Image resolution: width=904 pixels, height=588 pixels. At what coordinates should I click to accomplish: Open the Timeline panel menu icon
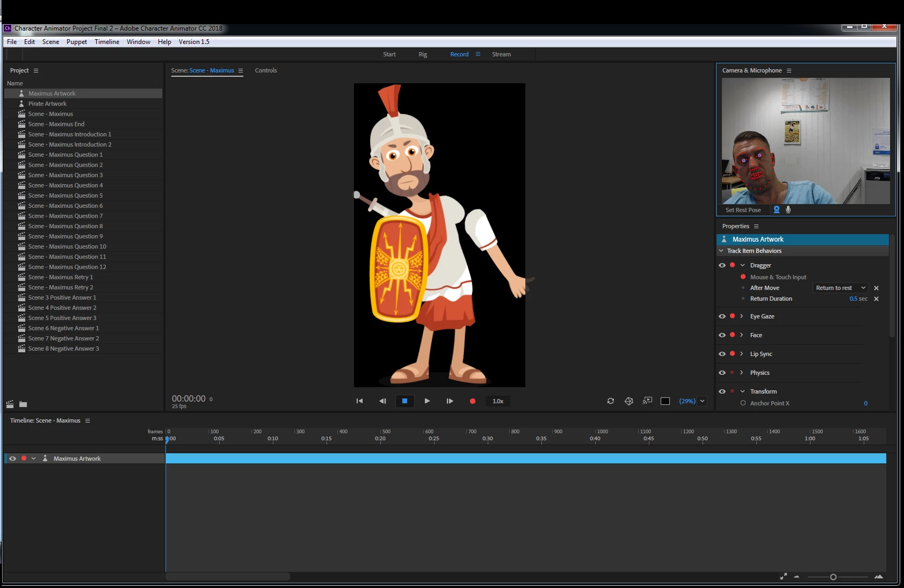coord(88,421)
